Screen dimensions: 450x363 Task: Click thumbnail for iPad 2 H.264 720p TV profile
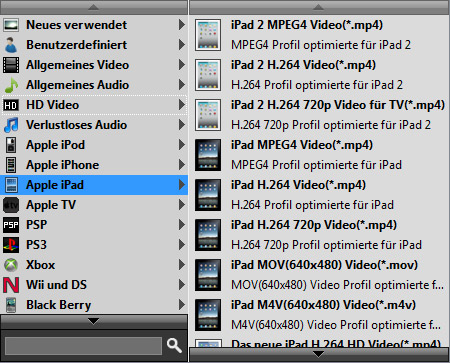pos(208,115)
